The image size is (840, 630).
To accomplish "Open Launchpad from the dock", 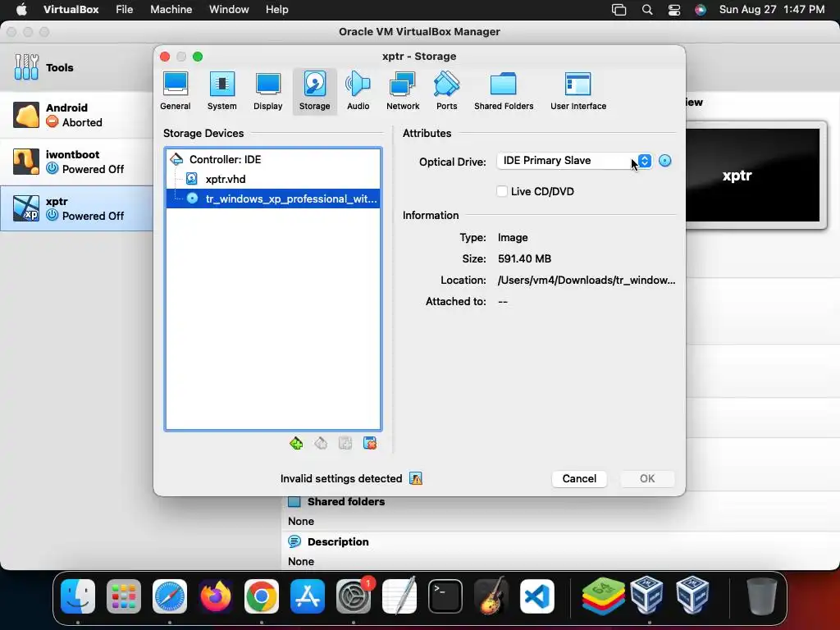I will click(124, 596).
